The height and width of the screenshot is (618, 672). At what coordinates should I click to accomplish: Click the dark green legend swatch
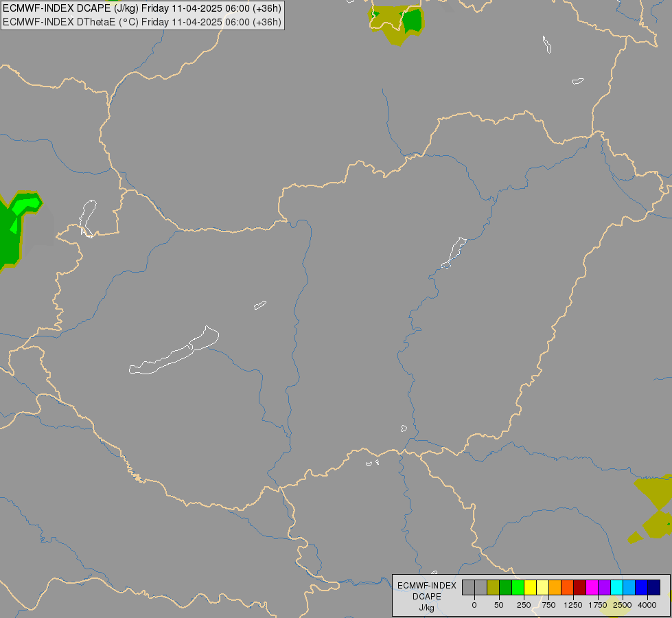coord(505,588)
